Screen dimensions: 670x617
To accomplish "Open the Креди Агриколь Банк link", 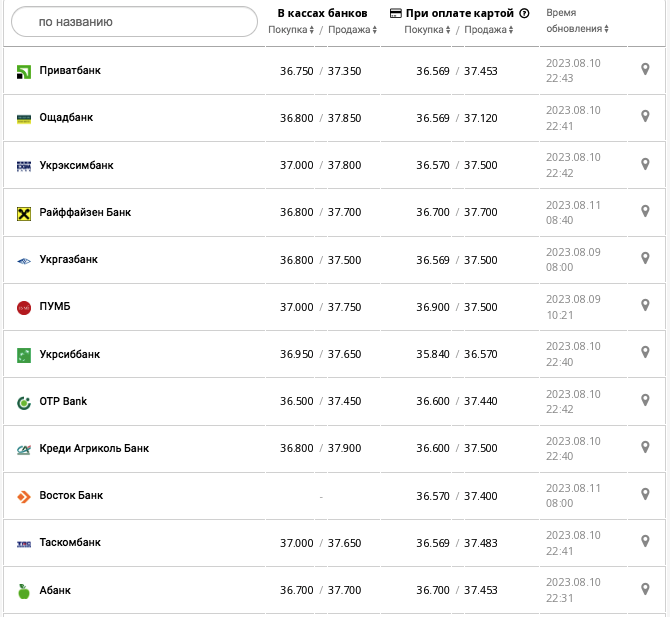I will (x=94, y=448).
